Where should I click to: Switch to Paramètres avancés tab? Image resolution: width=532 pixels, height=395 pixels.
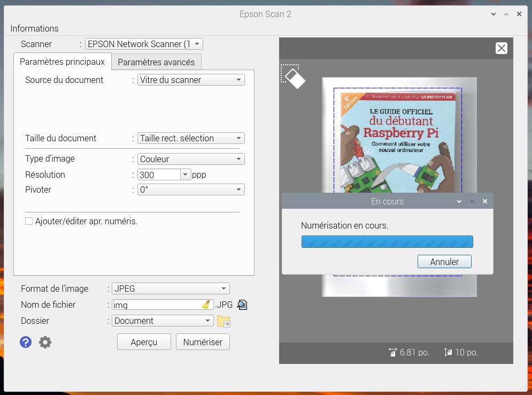pos(156,62)
